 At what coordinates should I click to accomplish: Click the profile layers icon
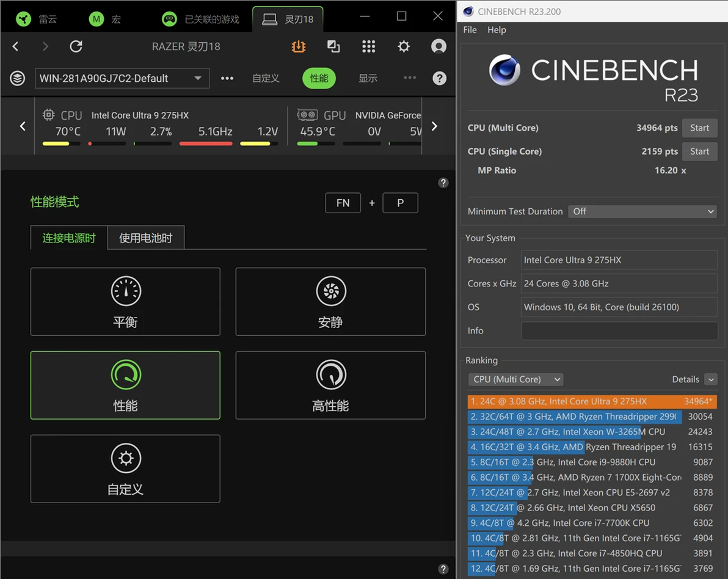18,78
